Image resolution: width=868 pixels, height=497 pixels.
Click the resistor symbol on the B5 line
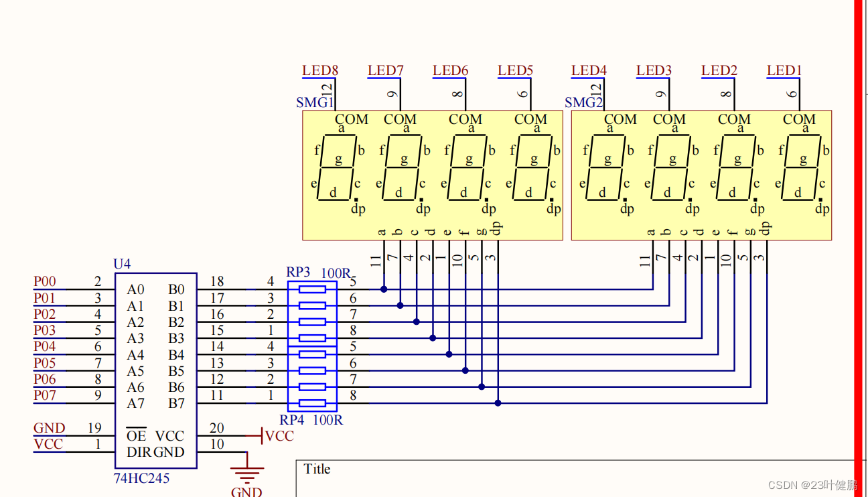tap(312, 370)
